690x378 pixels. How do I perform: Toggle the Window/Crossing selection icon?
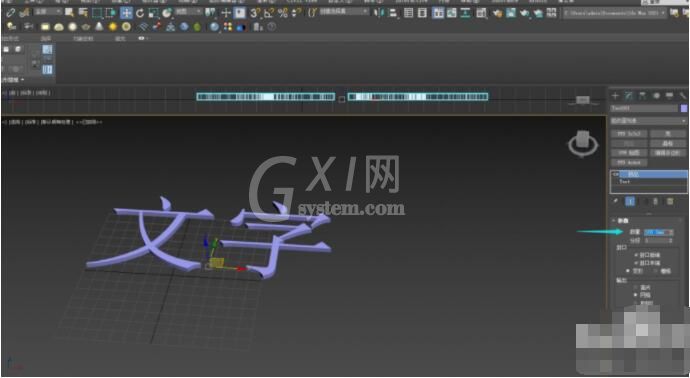[110, 13]
